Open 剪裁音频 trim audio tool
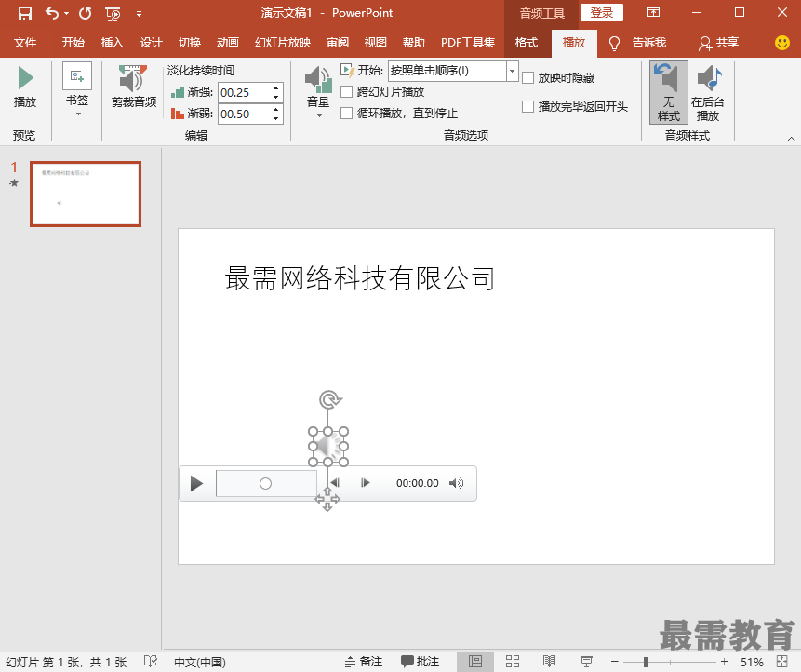801x672 pixels. 134,87
